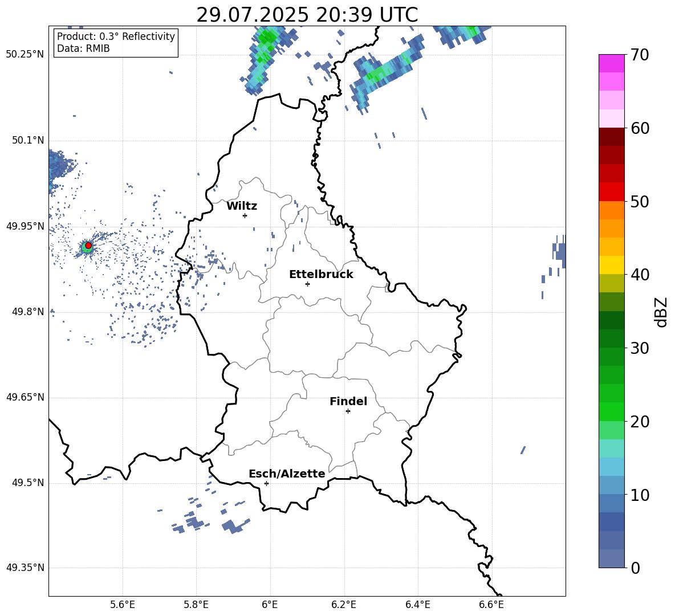Click the 10 tick on the colorbar

click(639, 495)
